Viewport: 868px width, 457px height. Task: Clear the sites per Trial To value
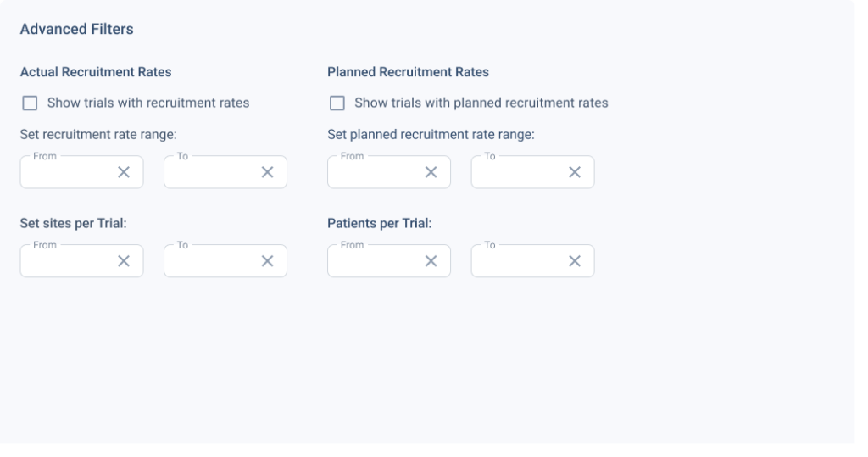(267, 261)
